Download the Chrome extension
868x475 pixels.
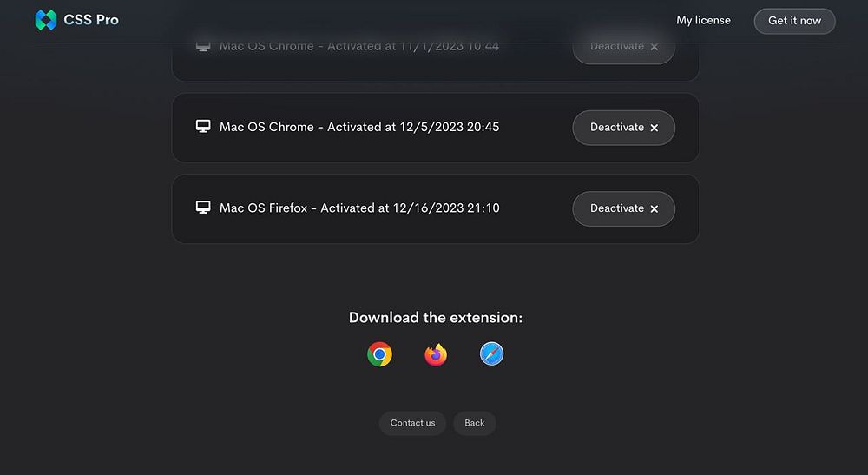pyautogui.click(x=379, y=354)
